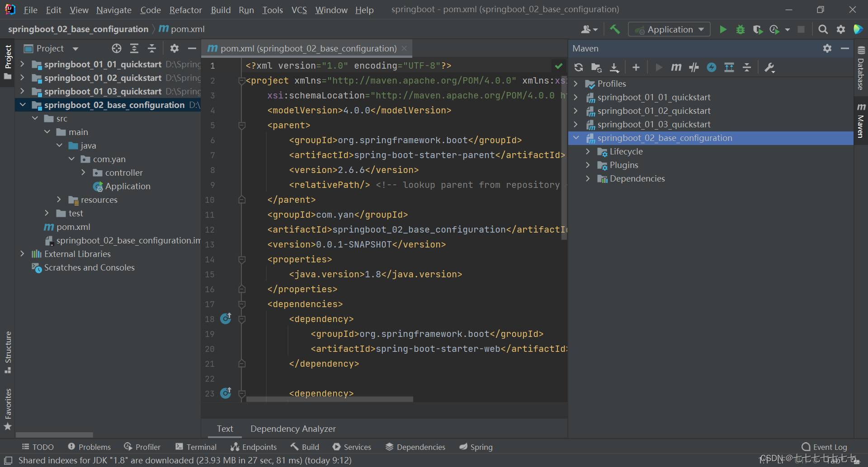868x467 pixels.
Task: Execute Maven goal icon
Action: coord(676,67)
